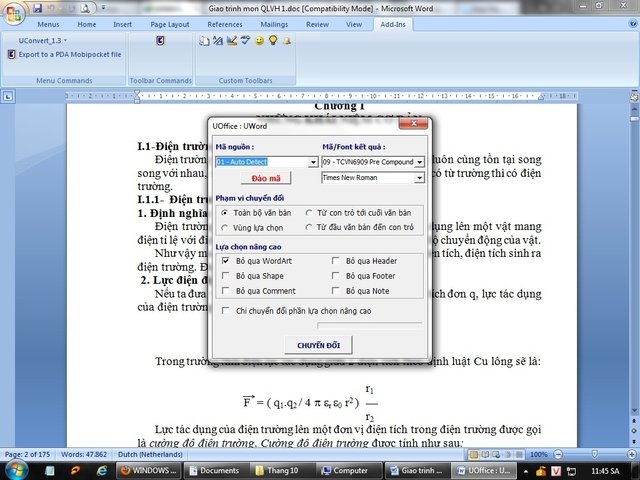Click the Toolbar Commands Mobipocket icon

pos(160,40)
